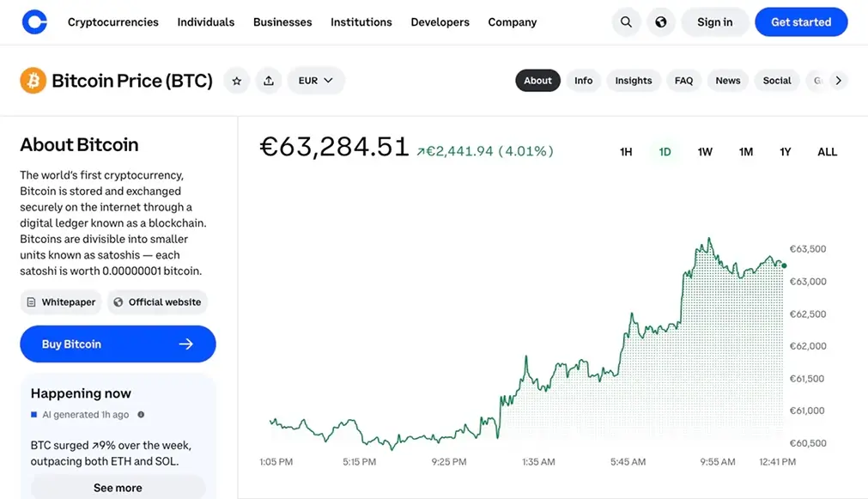The height and width of the screenshot is (499, 868).
Task: Open the Whitepaper link with document icon
Action: (60, 301)
